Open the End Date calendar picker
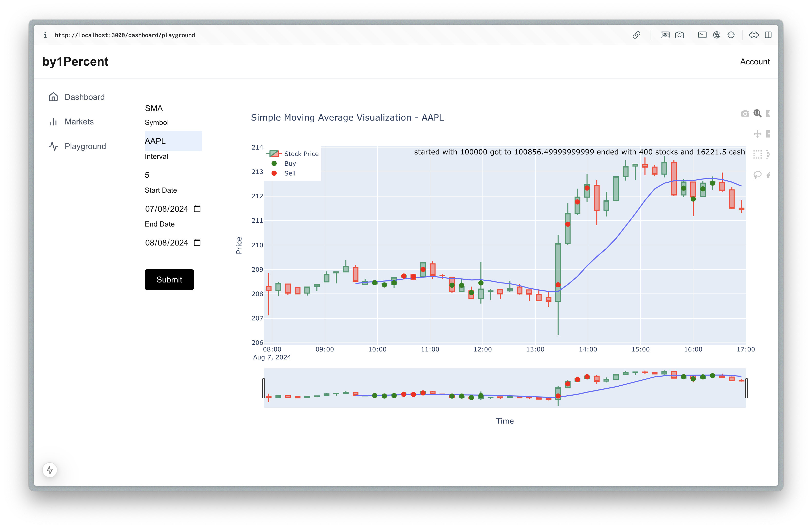Screen dimensions: 812x529 pyautogui.click(x=197, y=242)
